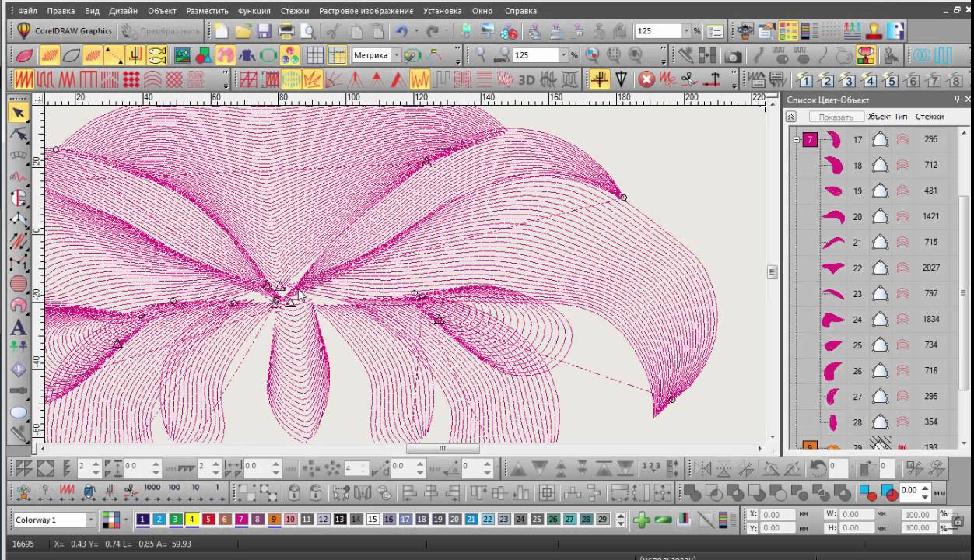Open the Правка menu
This screenshot has width=974, height=560.
tap(61, 11)
